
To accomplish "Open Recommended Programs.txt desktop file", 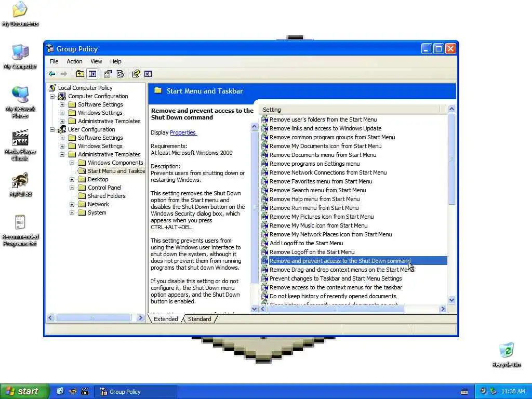I will coord(20,222).
